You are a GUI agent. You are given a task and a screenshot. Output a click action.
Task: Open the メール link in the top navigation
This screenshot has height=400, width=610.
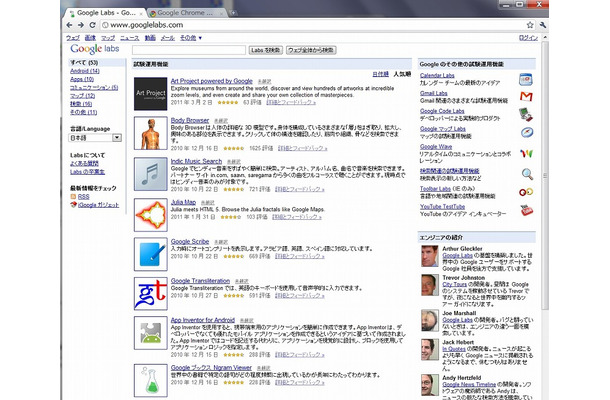pos(168,38)
